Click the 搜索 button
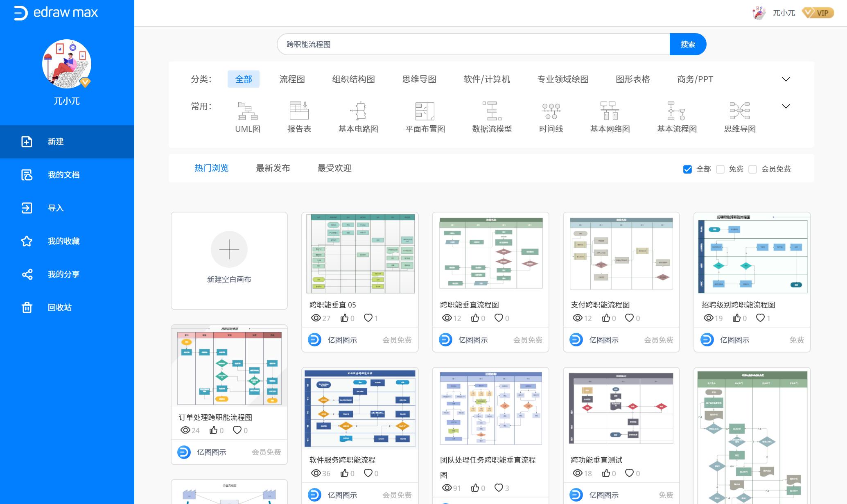 coord(688,44)
